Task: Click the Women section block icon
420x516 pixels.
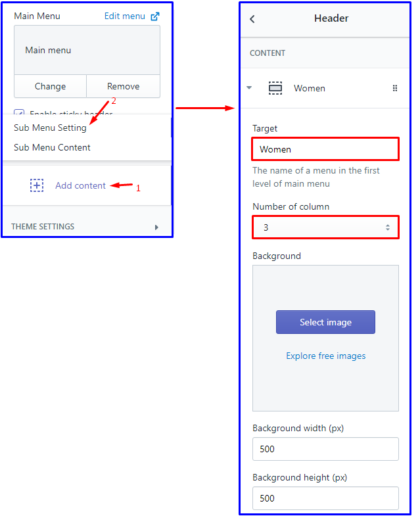Action: tap(275, 88)
